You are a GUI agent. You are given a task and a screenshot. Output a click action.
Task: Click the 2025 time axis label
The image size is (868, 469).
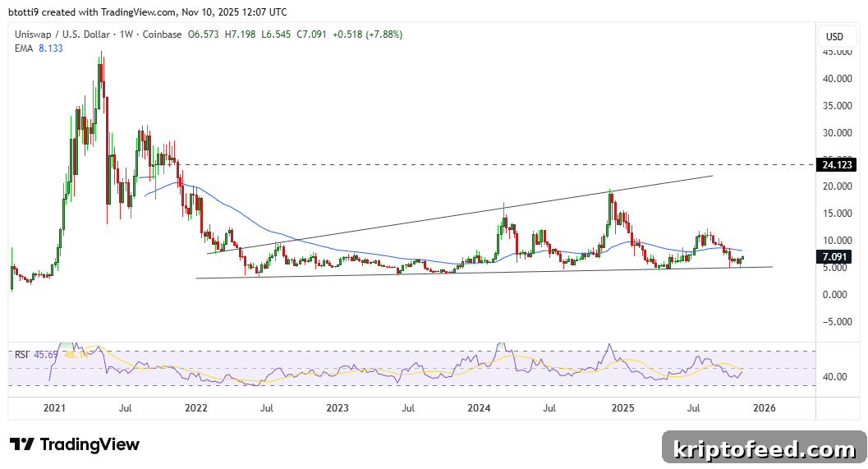[622, 408]
